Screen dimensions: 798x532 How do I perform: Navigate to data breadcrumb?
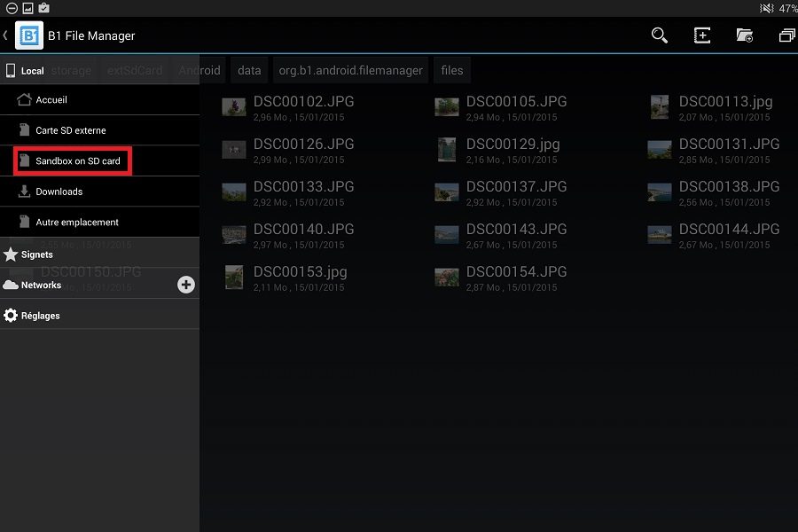(x=249, y=70)
